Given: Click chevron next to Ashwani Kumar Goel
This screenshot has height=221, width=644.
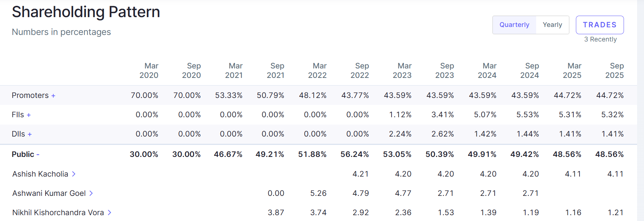Looking at the screenshot, I should point(91,193).
